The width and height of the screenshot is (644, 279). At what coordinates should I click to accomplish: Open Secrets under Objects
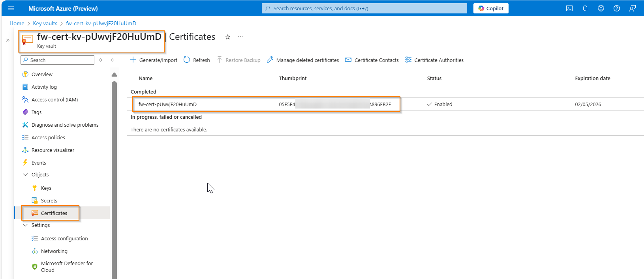coord(49,200)
